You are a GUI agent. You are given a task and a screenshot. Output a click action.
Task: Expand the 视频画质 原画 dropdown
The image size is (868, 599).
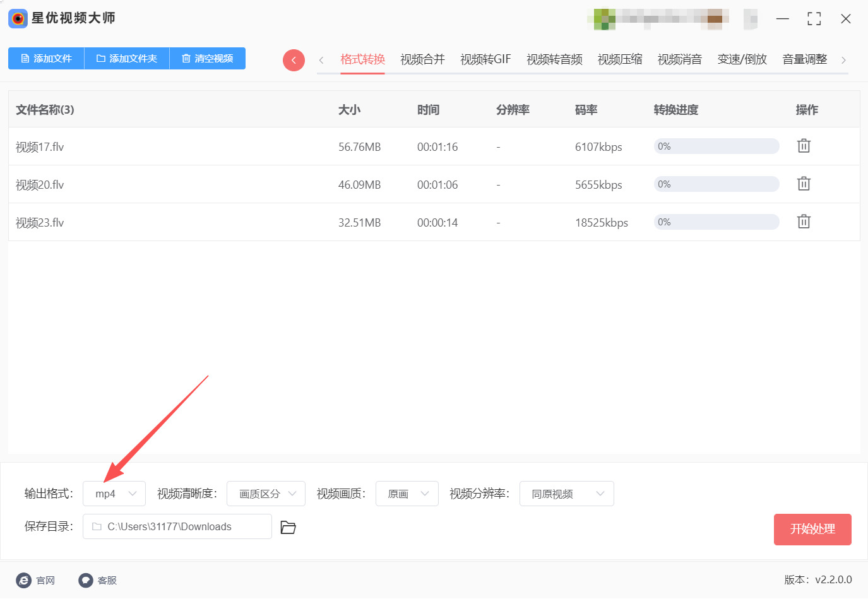click(407, 494)
